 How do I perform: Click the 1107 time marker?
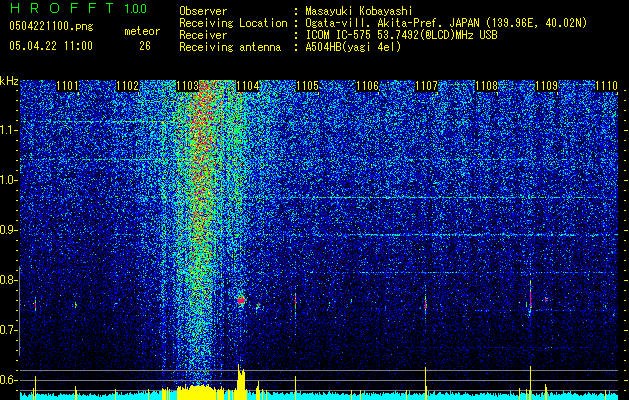click(x=426, y=86)
